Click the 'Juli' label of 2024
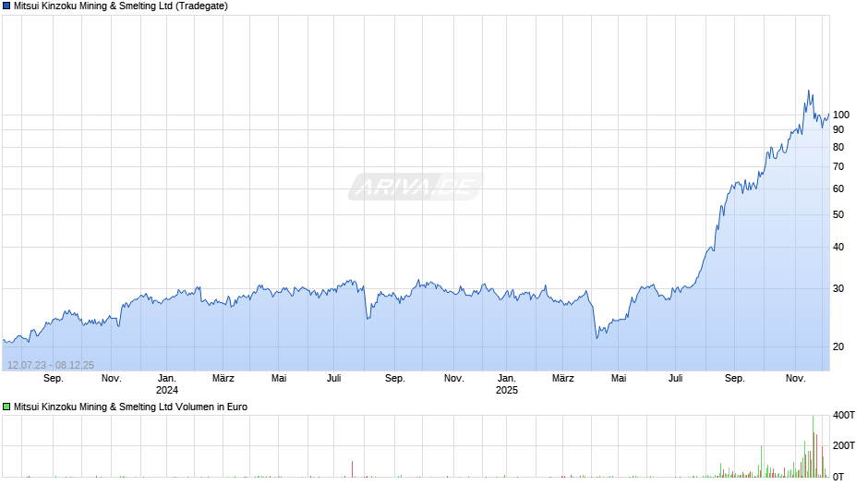Screen dimensions: 868x486 point(333,379)
